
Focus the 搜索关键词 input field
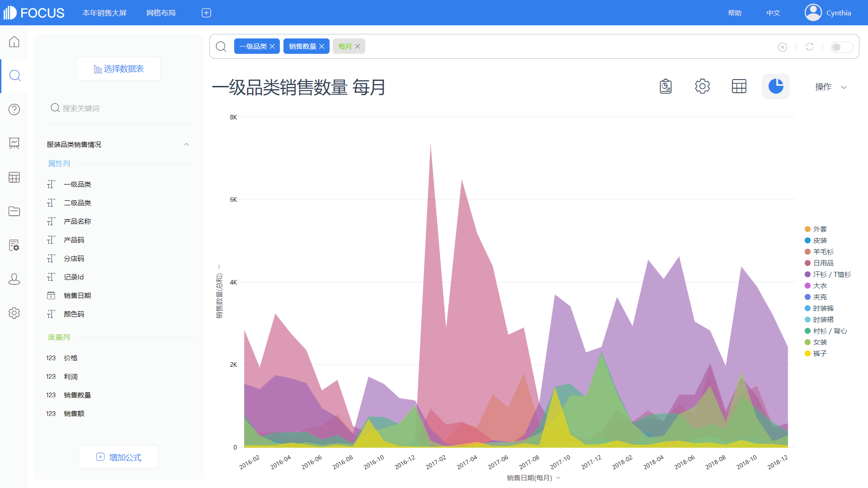(118, 108)
